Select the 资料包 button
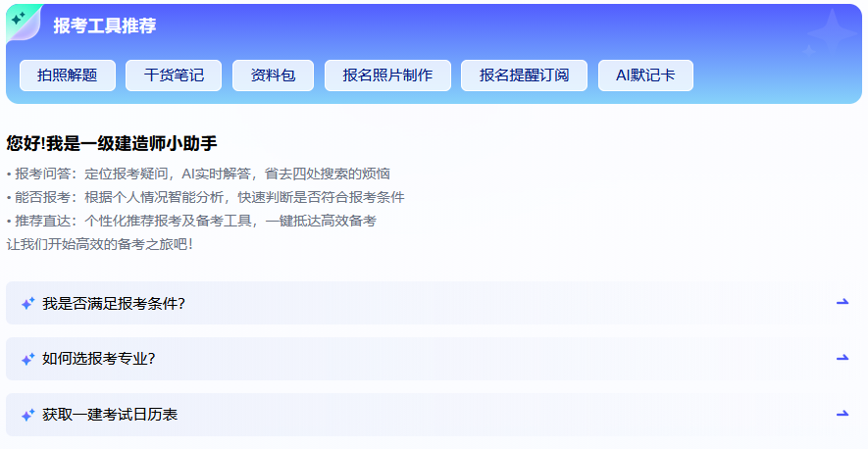This screenshot has width=868, height=449. 273,75
